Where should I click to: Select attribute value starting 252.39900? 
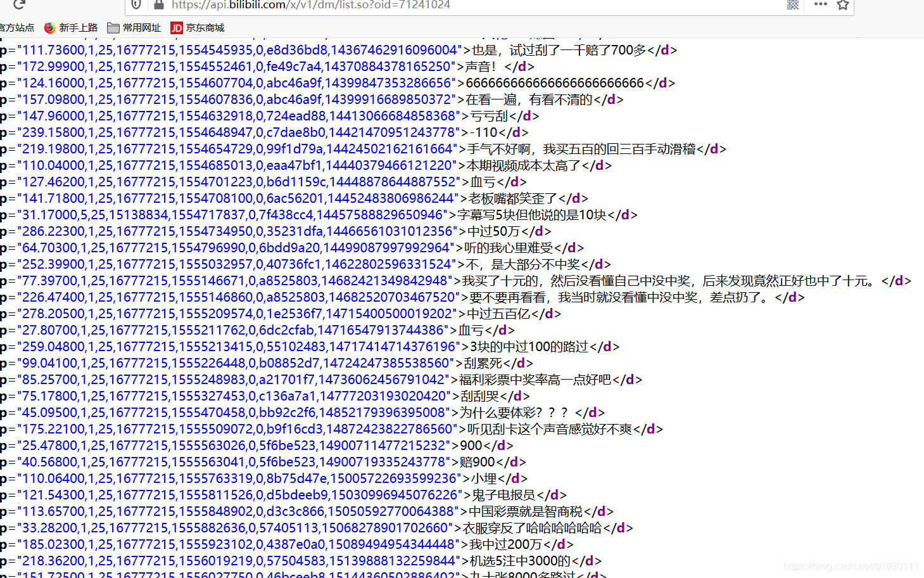[237, 264]
